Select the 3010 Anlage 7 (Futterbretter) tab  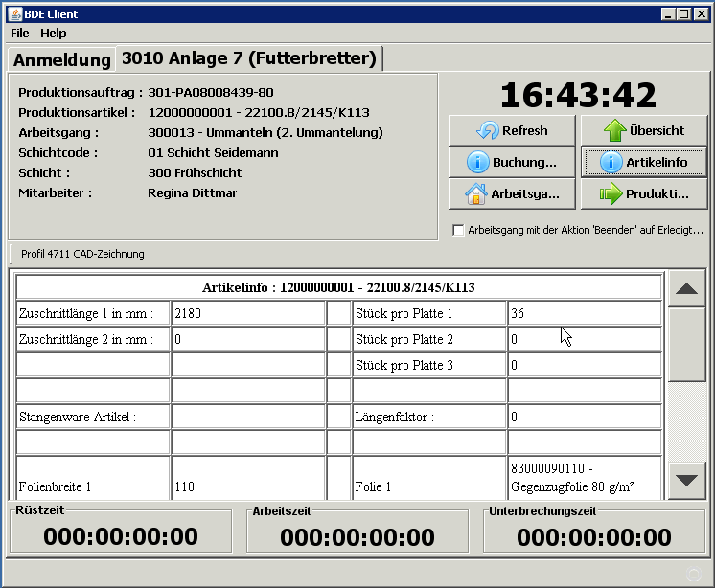tap(248, 58)
